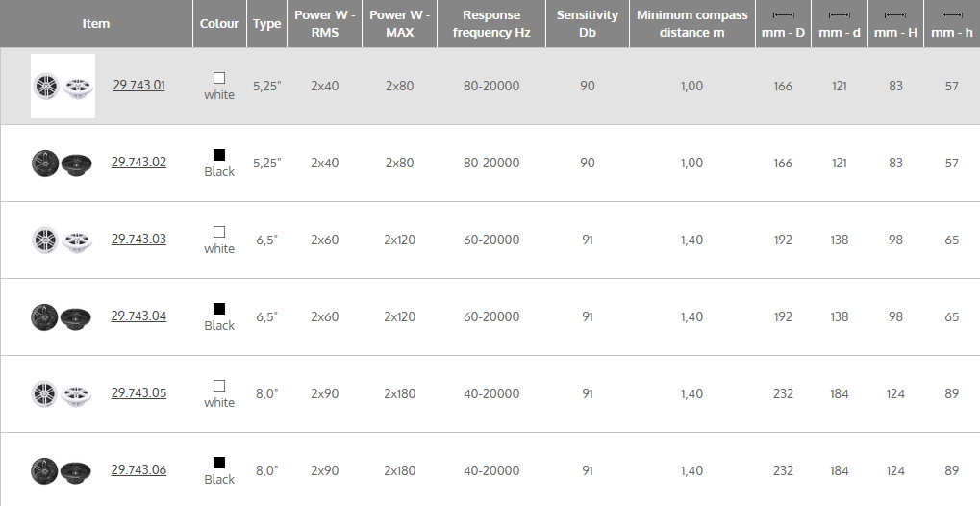The image size is (980, 506).
Task: Open item link 29.743.02
Action: click(x=138, y=162)
